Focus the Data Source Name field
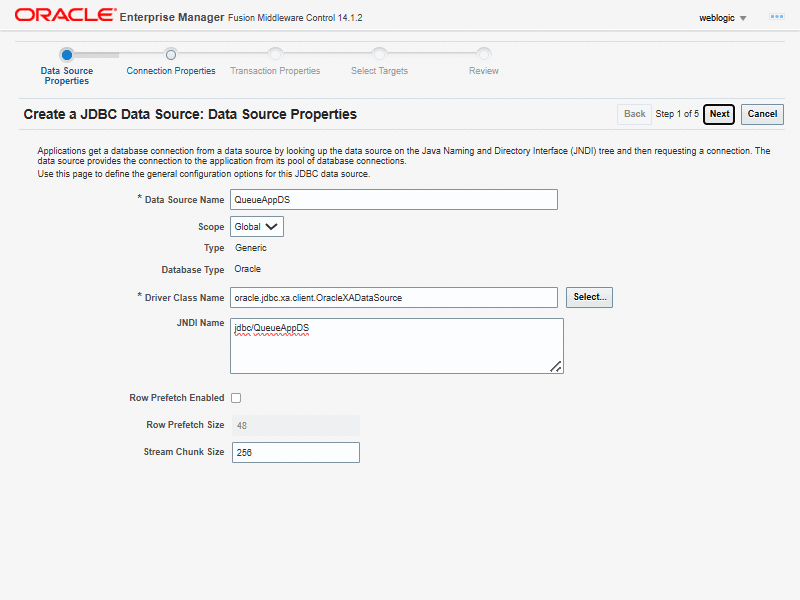Image resolution: width=800 pixels, height=600 pixels. pos(393,200)
